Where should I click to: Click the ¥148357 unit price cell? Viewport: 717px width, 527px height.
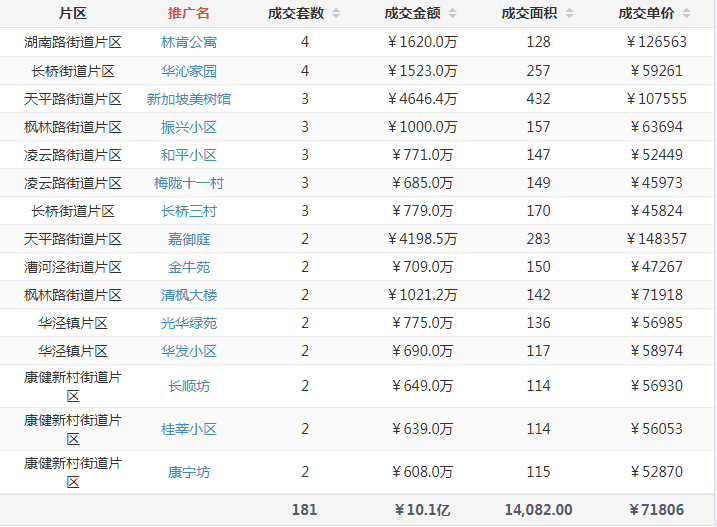tap(656, 239)
